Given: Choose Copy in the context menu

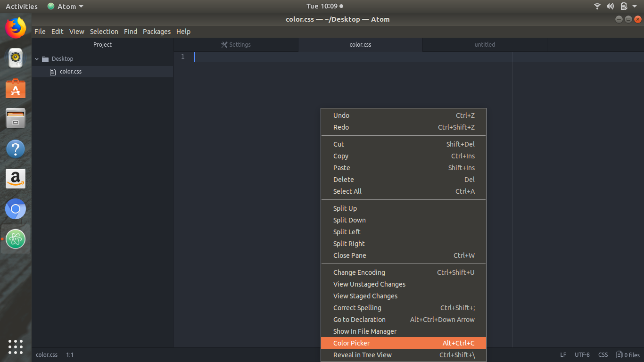Looking at the screenshot, I should pos(404,156).
